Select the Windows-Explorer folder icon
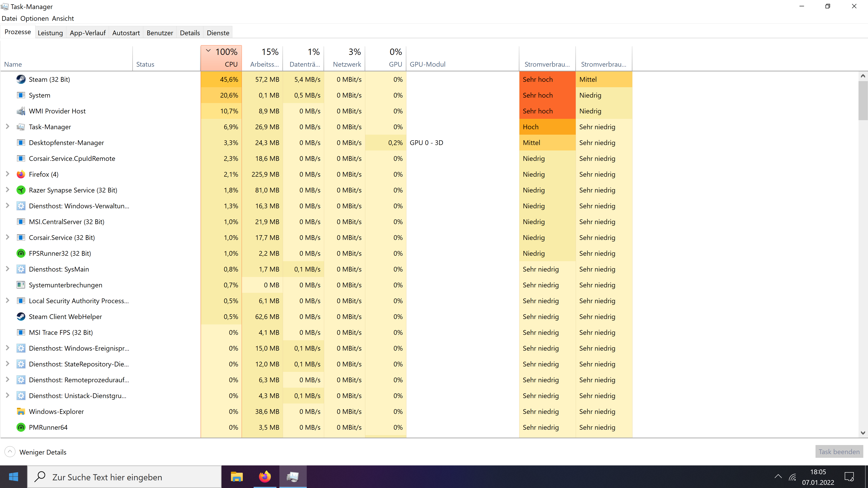The image size is (868, 488). pyautogui.click(x=21, y=412)
